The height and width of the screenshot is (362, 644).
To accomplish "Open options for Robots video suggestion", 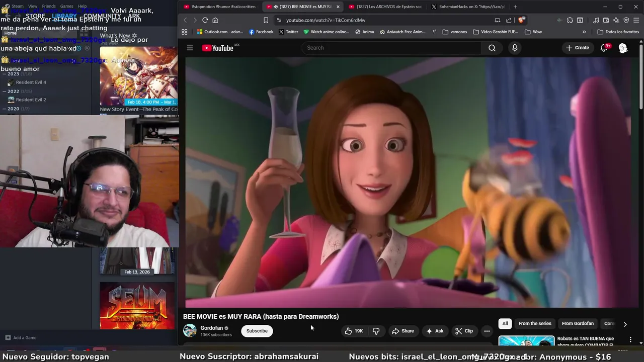I will tap(630, 340).
